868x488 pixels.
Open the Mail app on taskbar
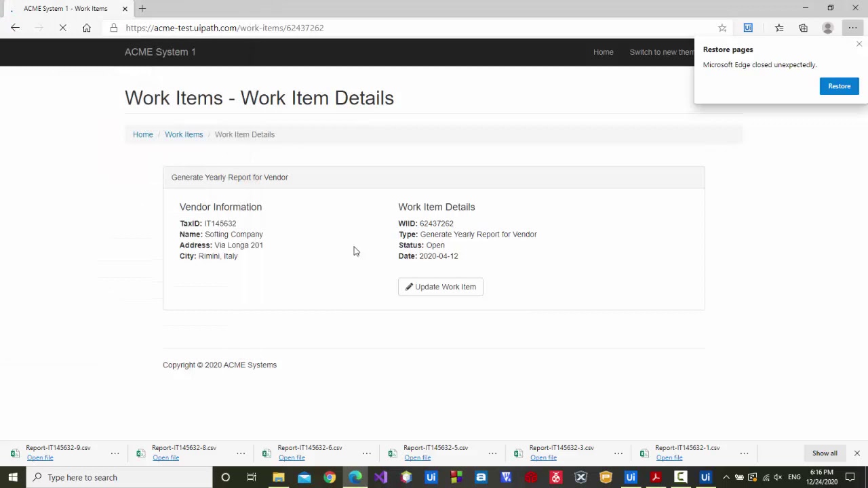click(x=304, y=477)
